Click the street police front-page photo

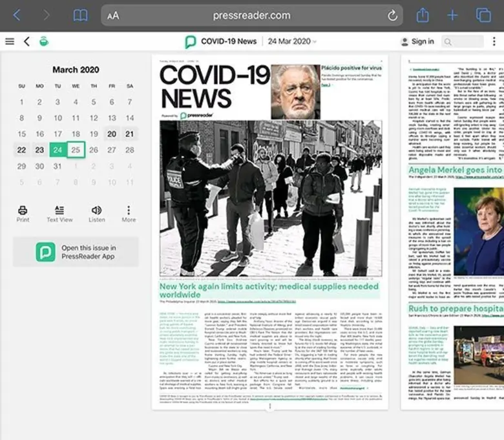(x=271, y=198)
